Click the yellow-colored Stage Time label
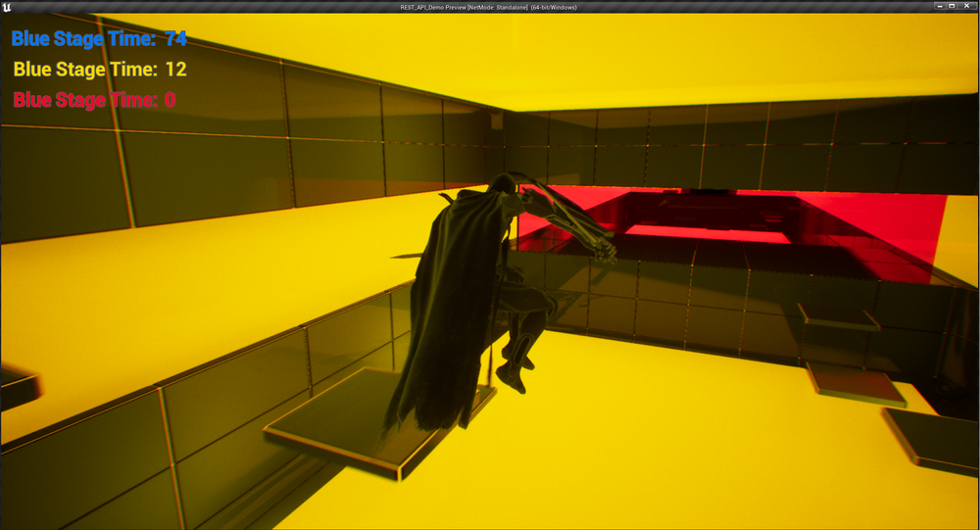980x530 pixels. [x=85, y=70]
